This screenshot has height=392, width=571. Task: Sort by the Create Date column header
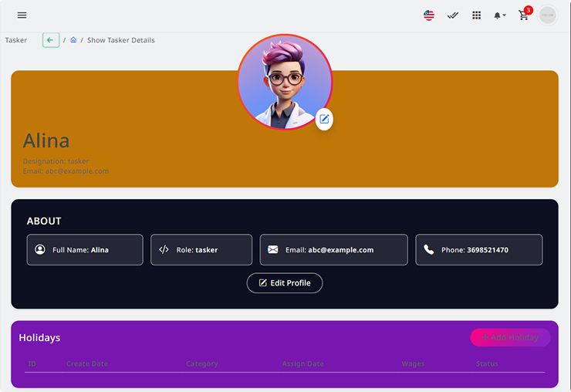(x=87, y=363)
